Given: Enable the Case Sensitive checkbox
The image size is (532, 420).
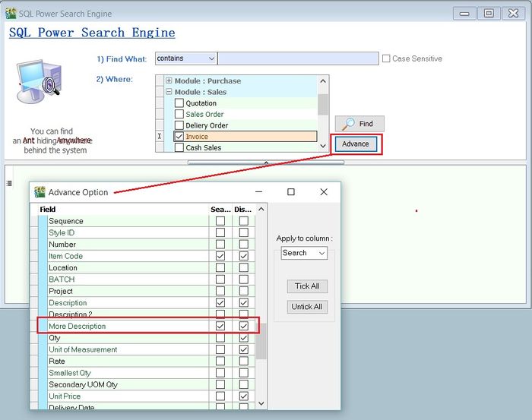Looking at the screenshot, I should coord(386,58).
